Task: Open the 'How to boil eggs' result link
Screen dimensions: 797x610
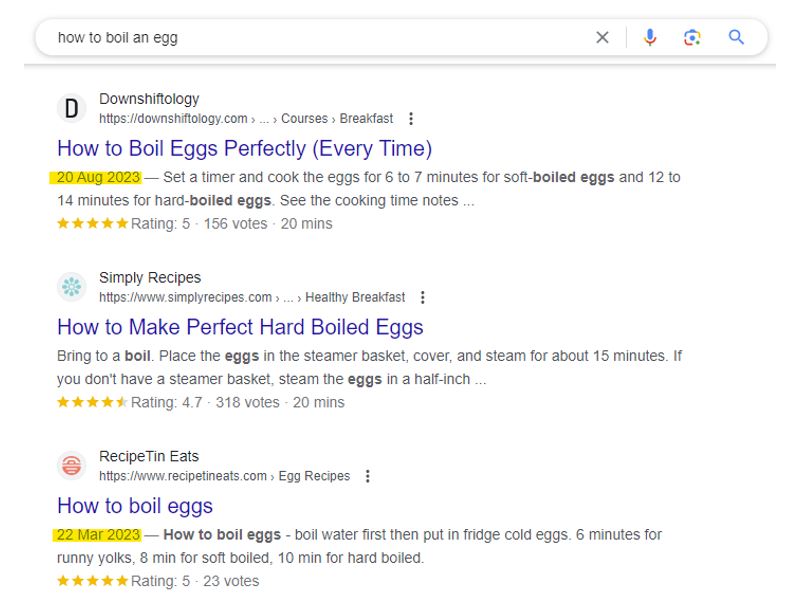Action: [135, 506]
